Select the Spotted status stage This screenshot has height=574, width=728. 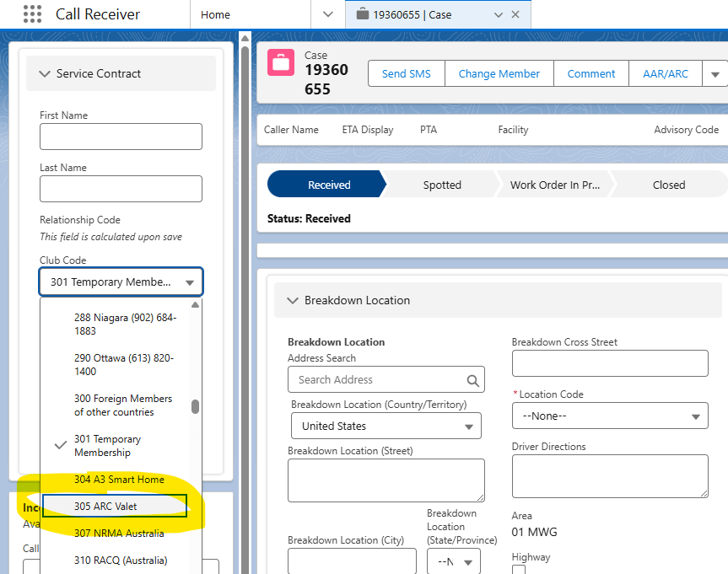442,185
